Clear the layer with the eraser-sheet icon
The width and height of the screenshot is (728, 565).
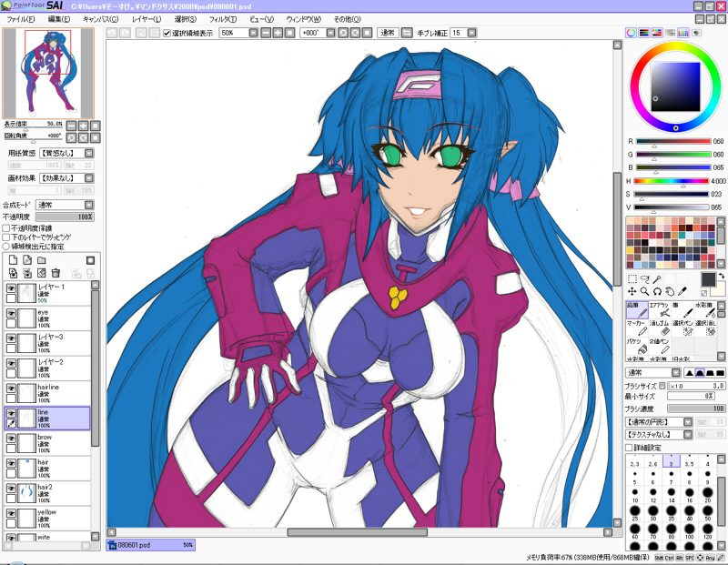click(x=42, y=273)
